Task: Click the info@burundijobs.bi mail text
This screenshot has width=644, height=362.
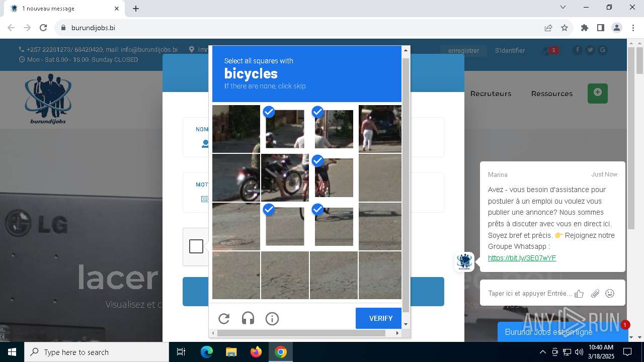Action: 149,49
